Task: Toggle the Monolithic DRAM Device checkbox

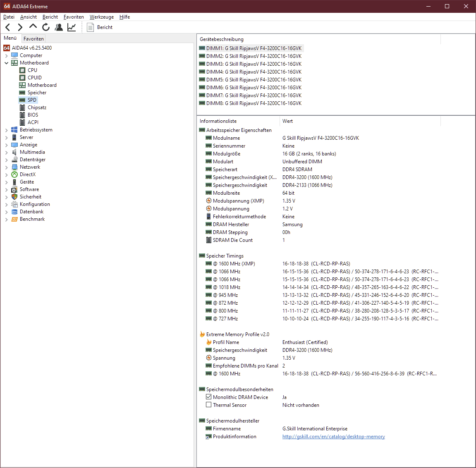Action: point(208,396)
